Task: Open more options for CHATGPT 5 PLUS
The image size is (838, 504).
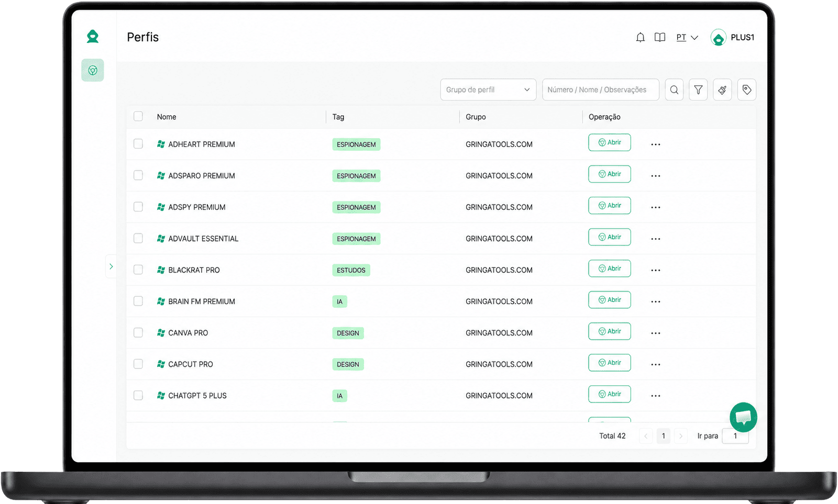Action: point(656,396)
